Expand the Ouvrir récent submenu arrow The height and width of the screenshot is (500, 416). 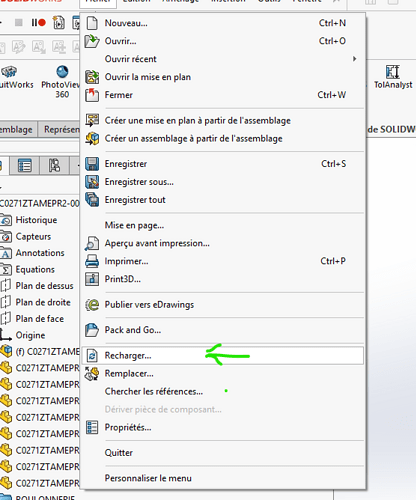click(x=354, y=59)
